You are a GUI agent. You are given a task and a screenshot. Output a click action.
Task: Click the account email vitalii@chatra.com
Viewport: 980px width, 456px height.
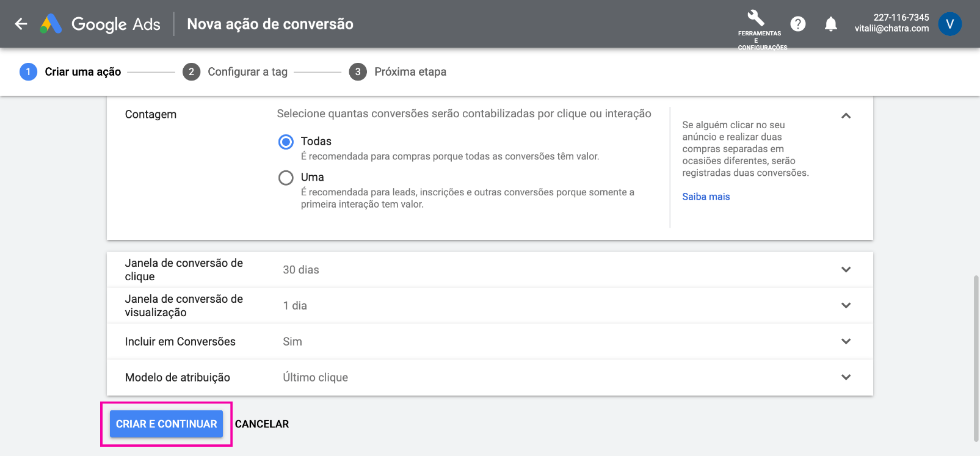pos(891,28)
